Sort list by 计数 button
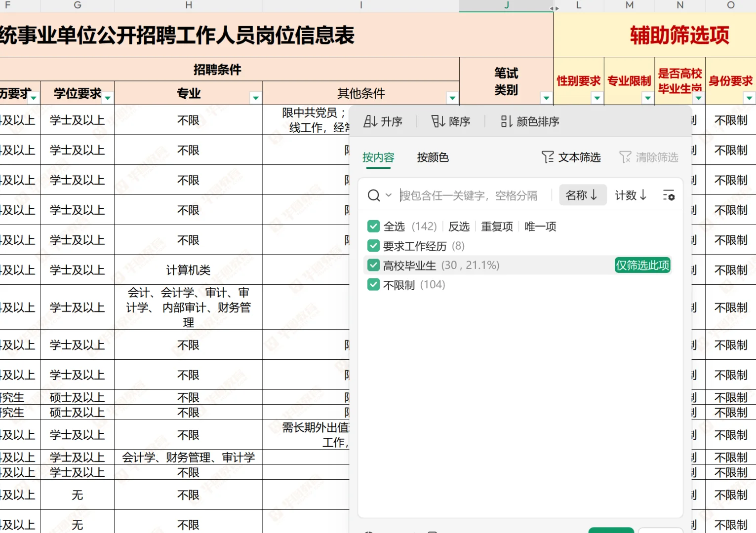 tap(631, 195)
